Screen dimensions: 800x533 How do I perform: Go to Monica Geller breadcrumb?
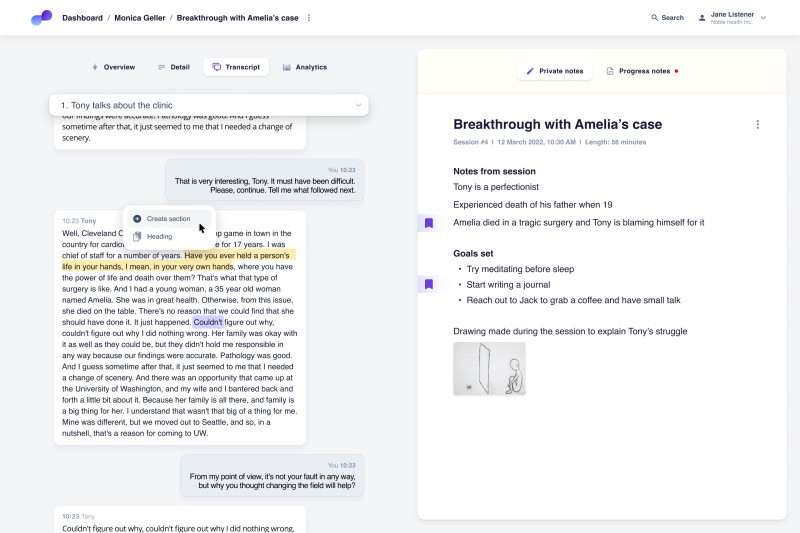(139, 18)
